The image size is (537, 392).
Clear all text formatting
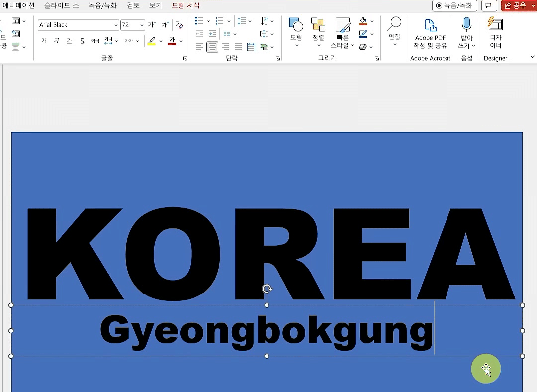(179, 25)
